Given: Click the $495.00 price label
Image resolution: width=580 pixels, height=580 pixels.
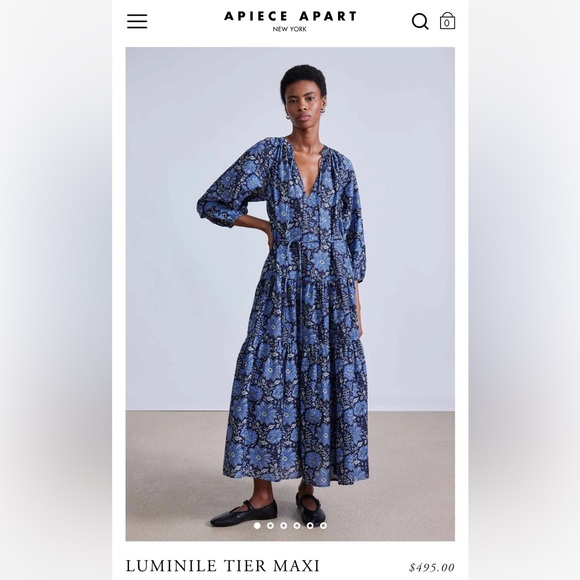Looking at the screenshot, I should click(432, 567).
